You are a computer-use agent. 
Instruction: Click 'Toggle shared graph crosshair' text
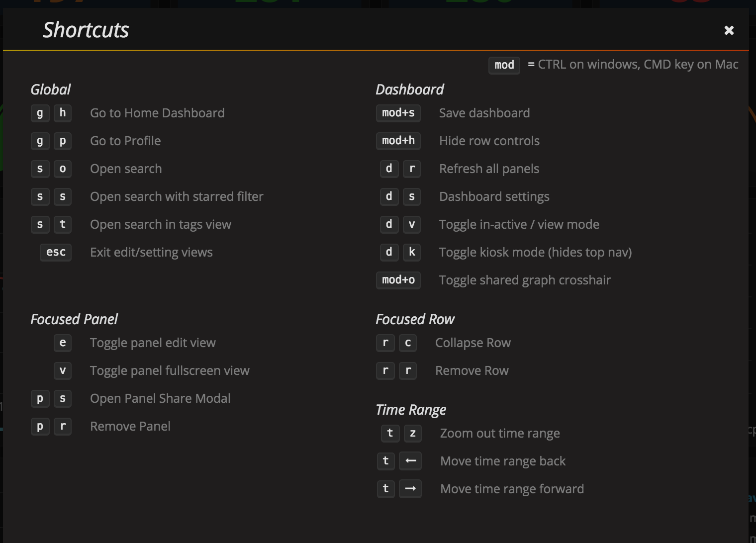tap(525, 280)
